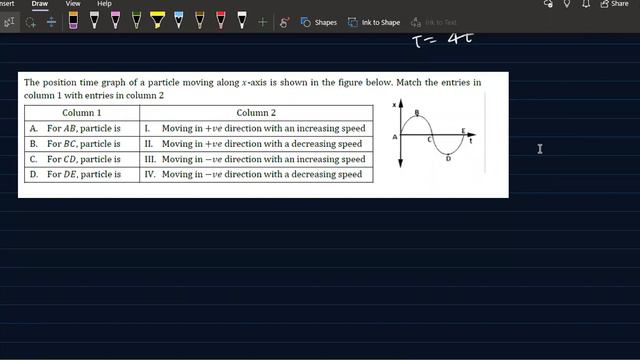Viewport: 640px width, 360px height.
Task: Toggle draw with touch mode
Action: coord(284,22)
